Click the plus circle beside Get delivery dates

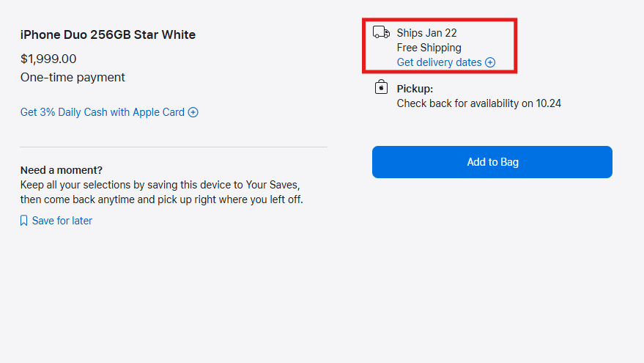tap(490, 62)
